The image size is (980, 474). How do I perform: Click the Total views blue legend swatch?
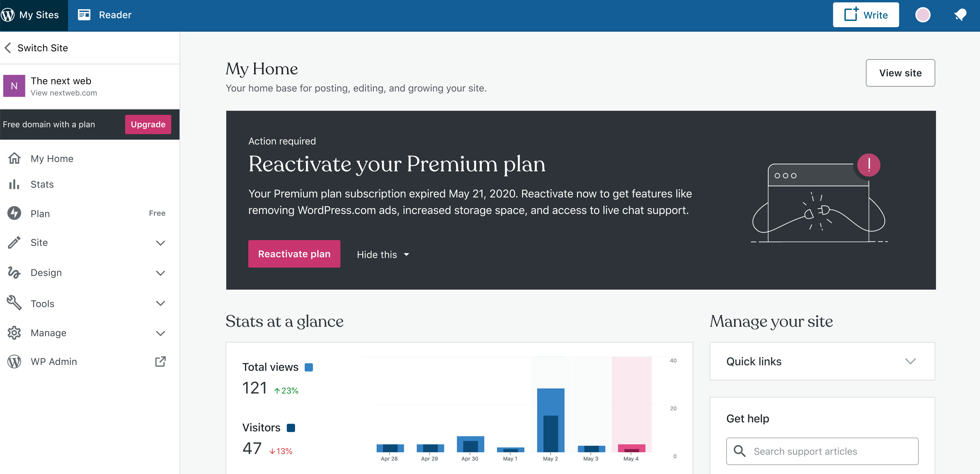tap(308, 367)
